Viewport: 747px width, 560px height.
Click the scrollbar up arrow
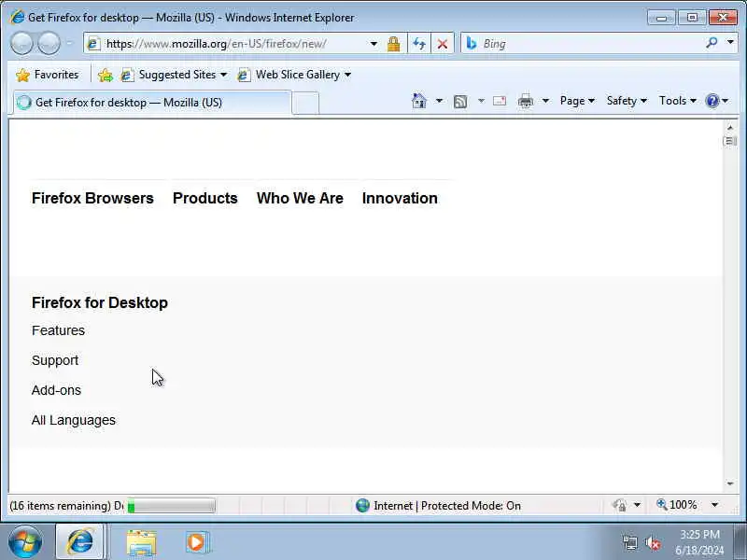click(x=730, y=127)
